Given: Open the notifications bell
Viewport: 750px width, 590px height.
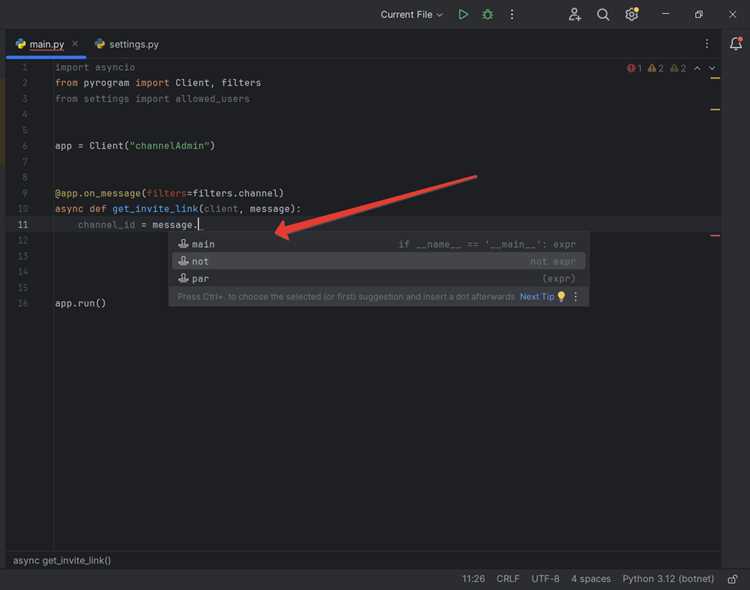Looking at the screenshot, I should (x=736, y=44).
